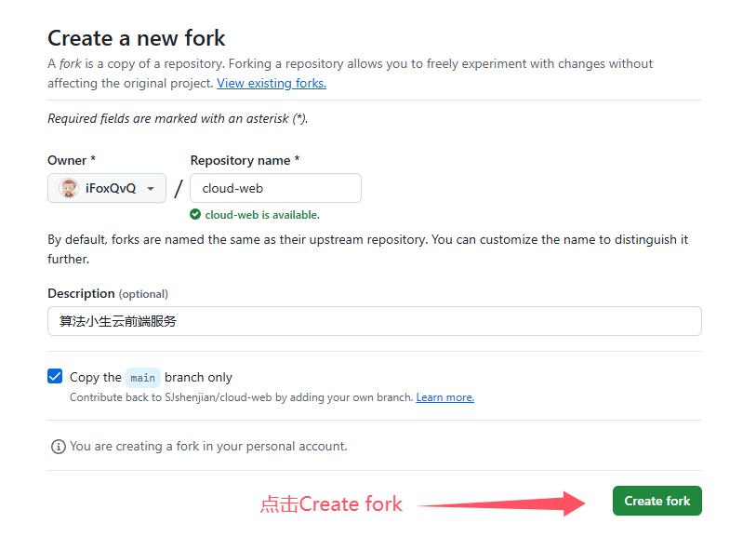The height and width of the screenshot is (550, 756).
Task: Click the caret arrow in the Owner selector
Action: click(x=151, y=189)
